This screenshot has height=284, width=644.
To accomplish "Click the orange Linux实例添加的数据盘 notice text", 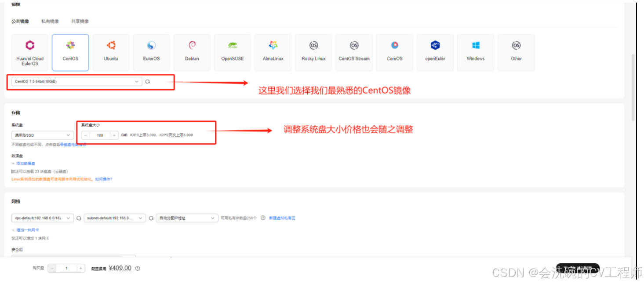I will tap(52, 179).
